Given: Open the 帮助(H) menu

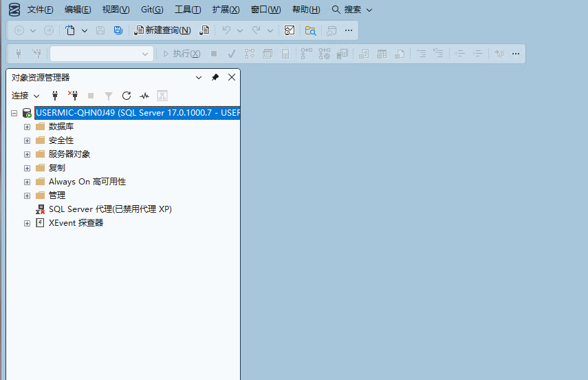Looking at the screenshot, I should click(x=306, y=10).
